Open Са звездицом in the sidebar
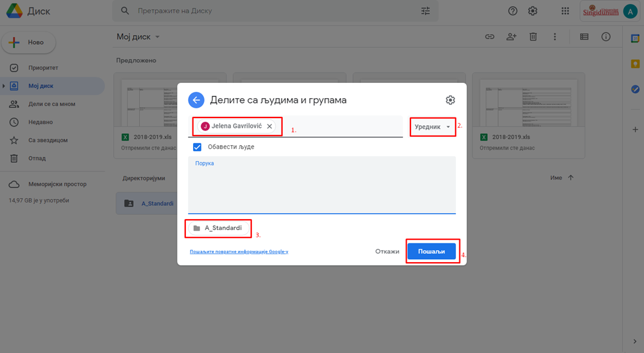The width and height of the screenshot is (644, 353). coord(47,140)
